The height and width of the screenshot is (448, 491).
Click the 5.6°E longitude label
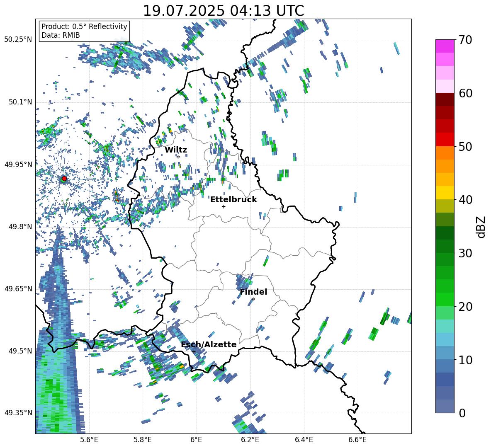(x=89, y=440)
